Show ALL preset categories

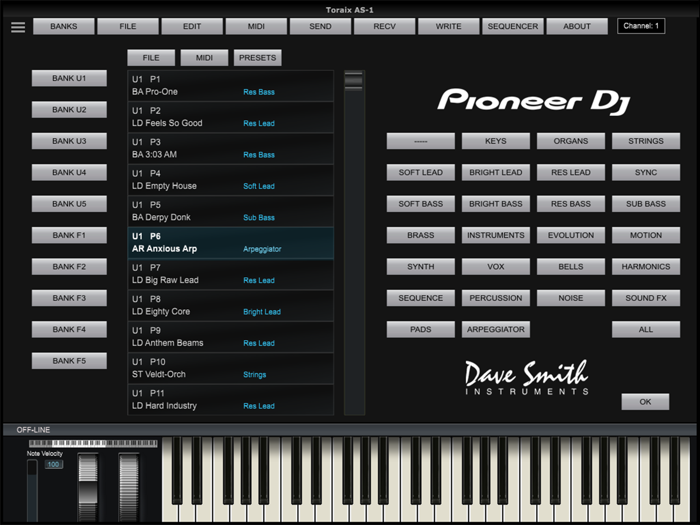point(646,329)
